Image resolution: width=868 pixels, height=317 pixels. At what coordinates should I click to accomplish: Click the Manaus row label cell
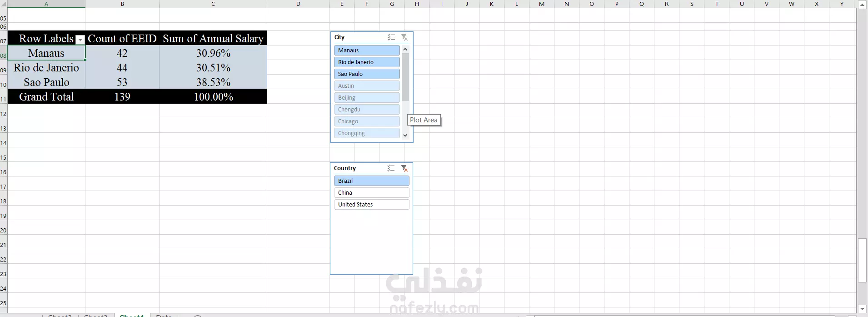[46, 53]
